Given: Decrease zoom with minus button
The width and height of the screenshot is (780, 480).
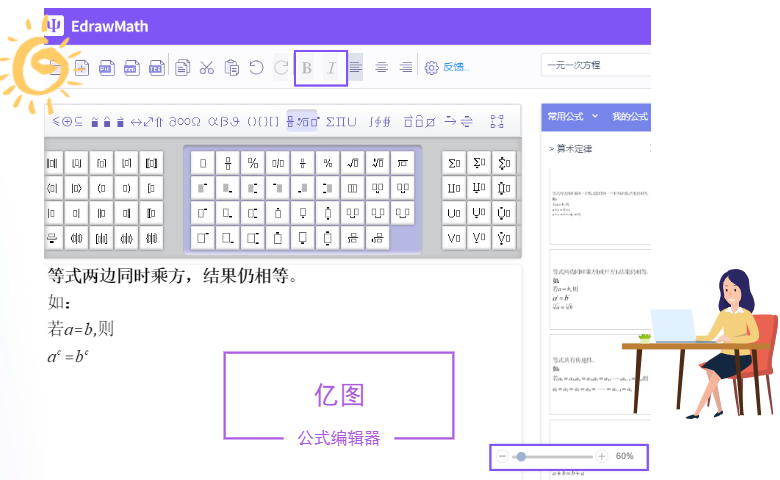Looking at the screenshot, I should coord(502,456).
